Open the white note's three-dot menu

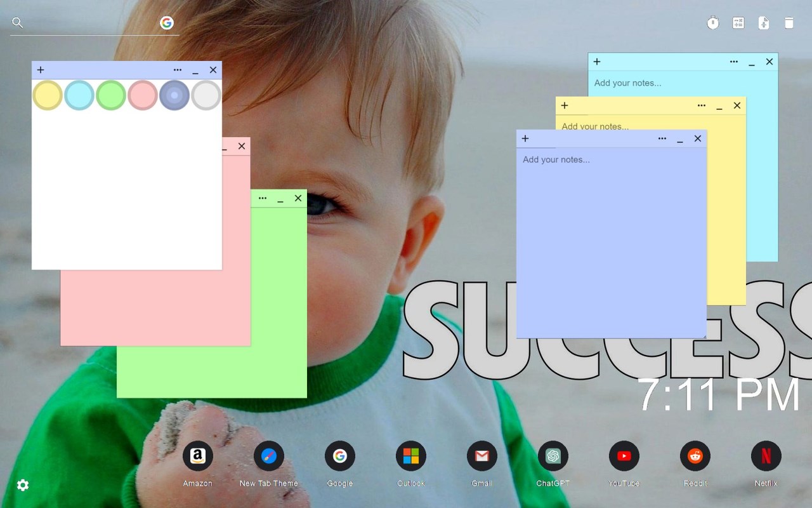(178, 70)
